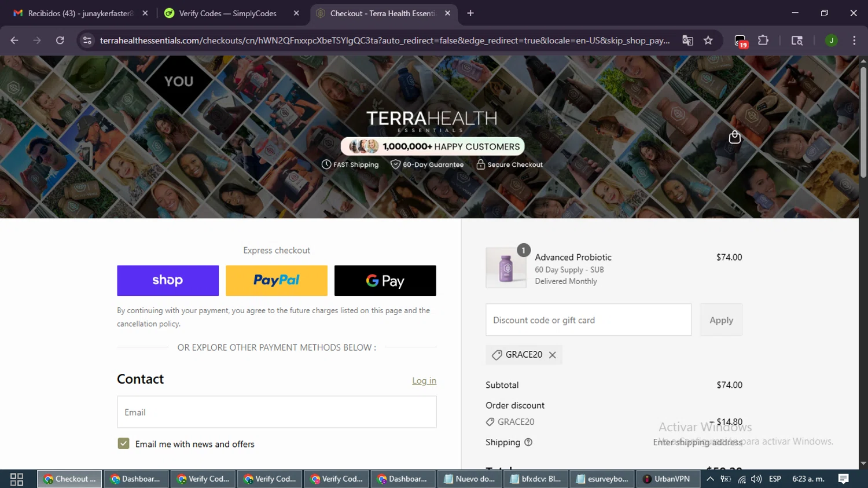Show hidden system tray icons

click(710, 479)
